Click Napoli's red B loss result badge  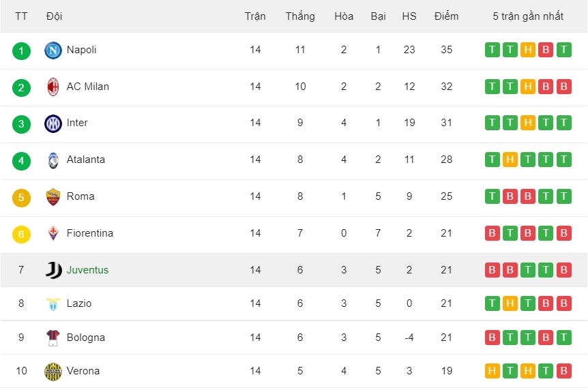(546, 50)
